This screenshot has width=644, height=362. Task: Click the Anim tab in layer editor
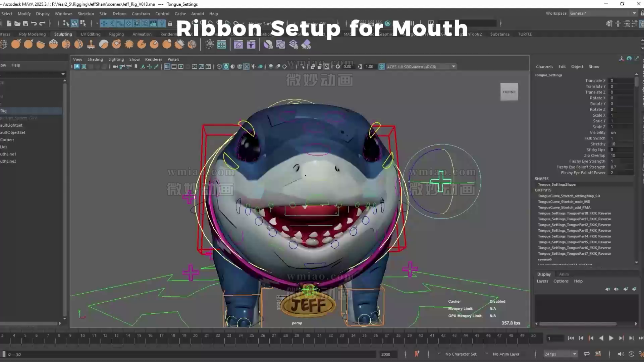point(564,274)
